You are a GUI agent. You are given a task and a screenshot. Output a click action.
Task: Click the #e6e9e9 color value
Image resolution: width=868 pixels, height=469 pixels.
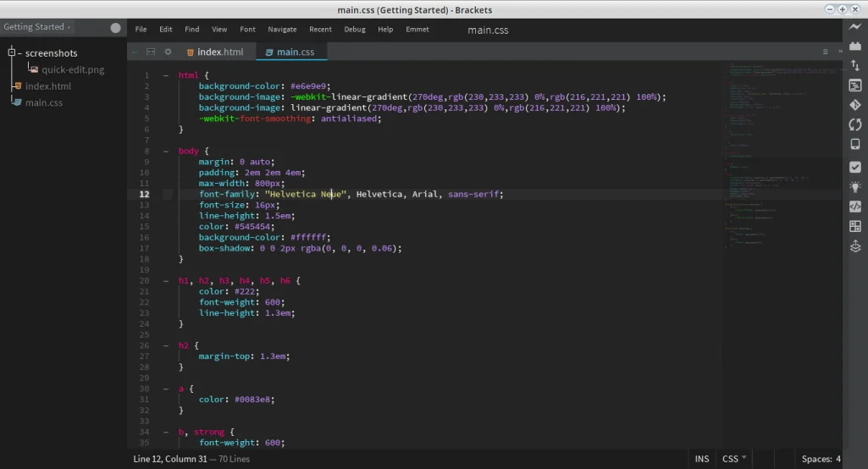(307, 86)
